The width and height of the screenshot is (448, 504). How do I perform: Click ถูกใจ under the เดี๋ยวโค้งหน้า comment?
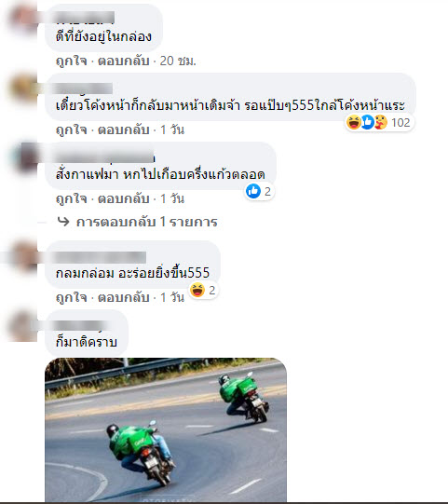pos(72,129)
